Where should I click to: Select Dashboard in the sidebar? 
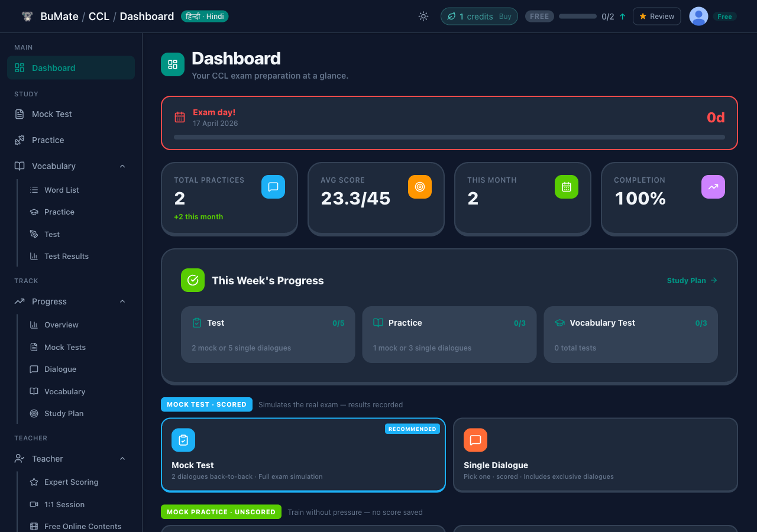click(x=71, y=68)
